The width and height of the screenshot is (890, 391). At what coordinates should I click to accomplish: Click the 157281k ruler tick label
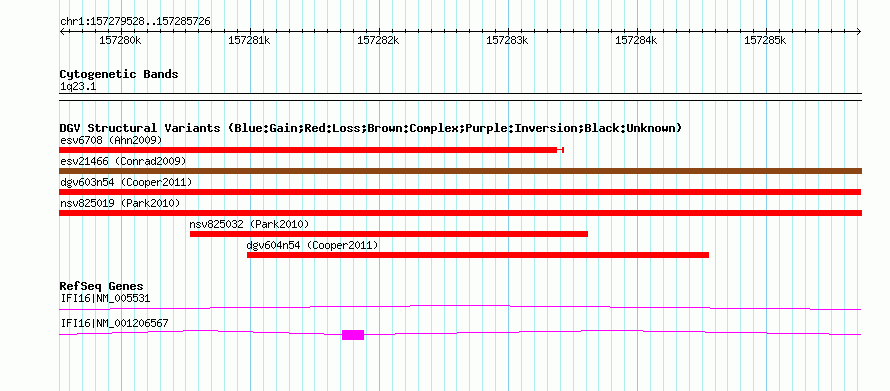(x=250, y=40)
